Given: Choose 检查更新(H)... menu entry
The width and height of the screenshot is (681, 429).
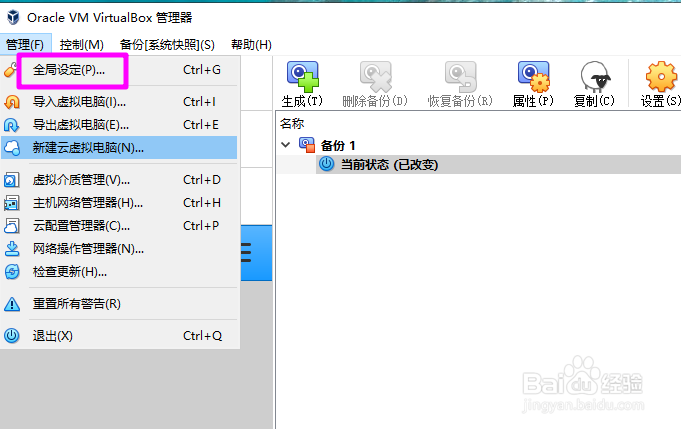Looking at the screenshot, I should [x=119, y=271].
